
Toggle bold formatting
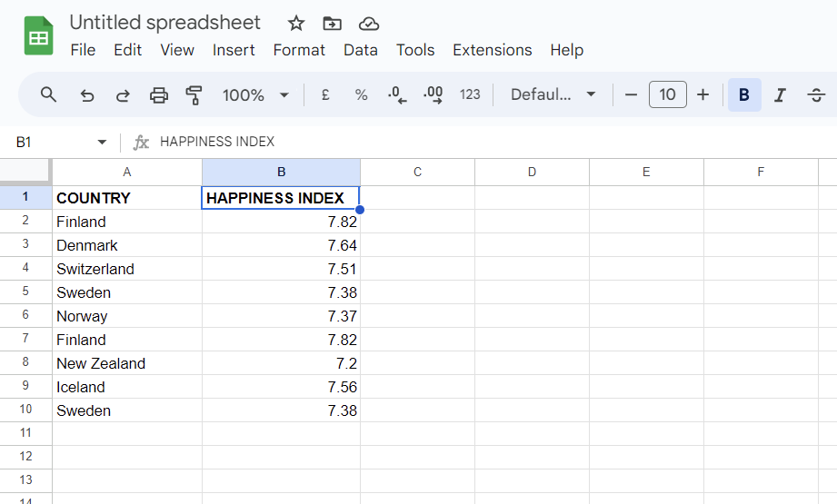(x=744, y=94)
